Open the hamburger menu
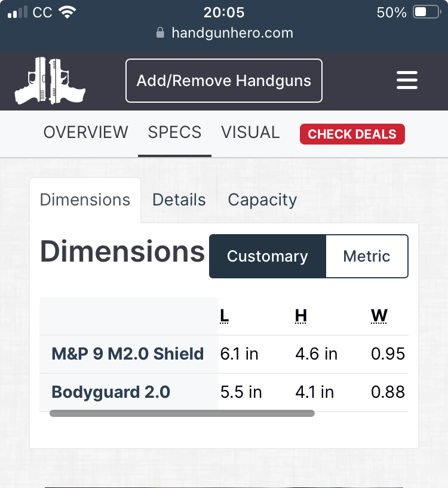The height and width of the screenshot is (488, 448). pyautogui.click(x=407, y=80)
